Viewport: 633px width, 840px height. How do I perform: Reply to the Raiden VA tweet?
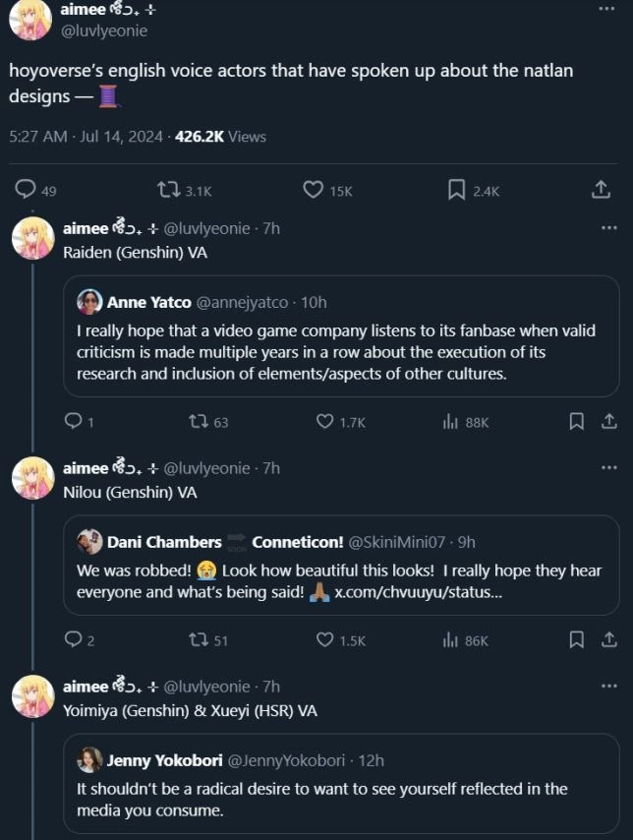tap(72, 421)
